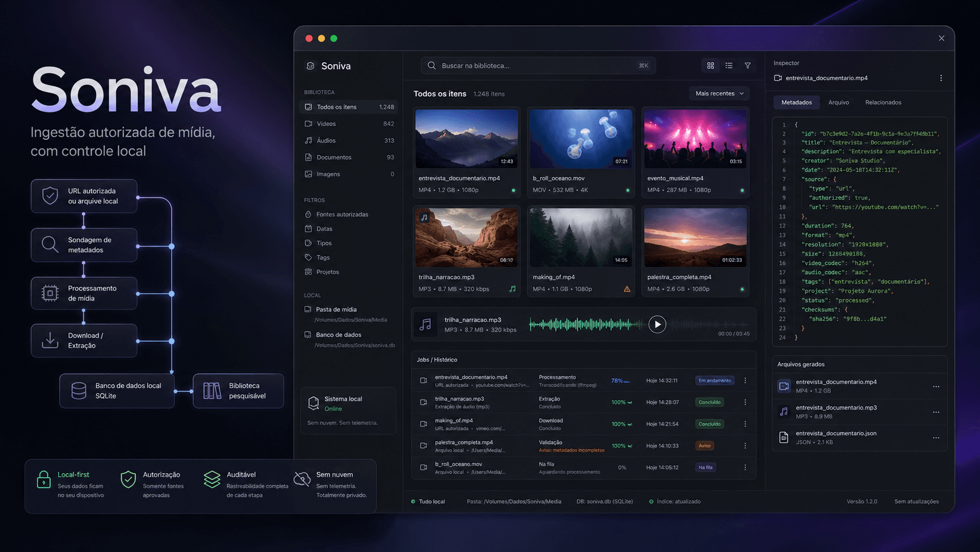Click Tudo local status bar entry
The width and height of the screenshot is (980, 552).
tap(428, 502)
